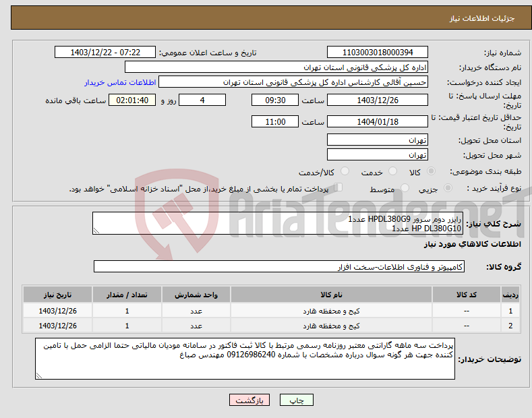Click the price validity time field 11:00

click(x=275, y=121)
